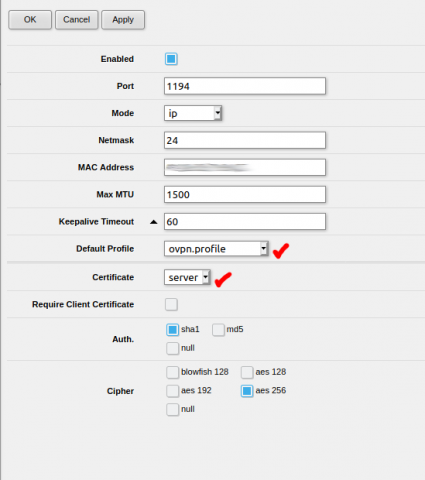Click the Cipher label

coord(120,391)
